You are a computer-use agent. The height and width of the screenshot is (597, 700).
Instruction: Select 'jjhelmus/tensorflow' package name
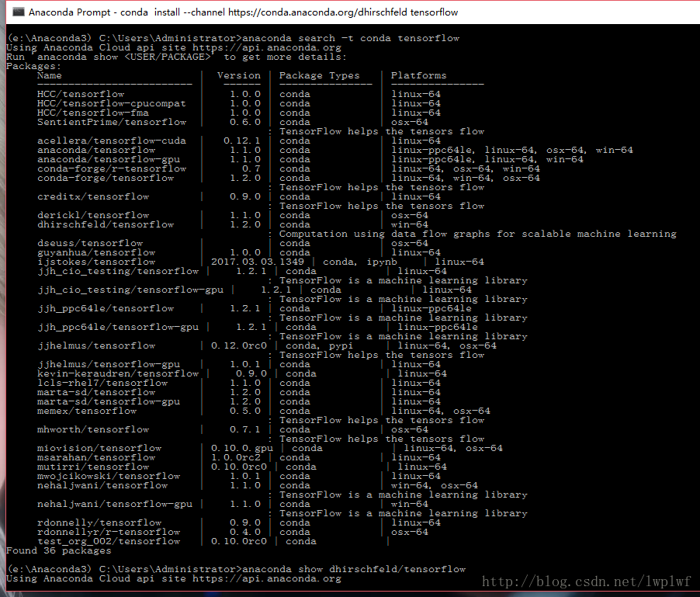point(96,346)
